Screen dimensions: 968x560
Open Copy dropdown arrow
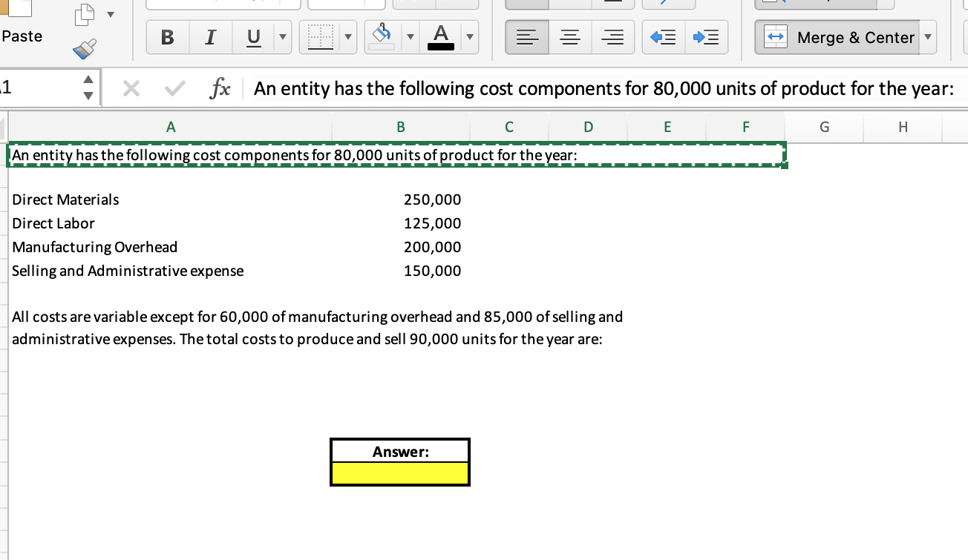[x=111, y=14]
